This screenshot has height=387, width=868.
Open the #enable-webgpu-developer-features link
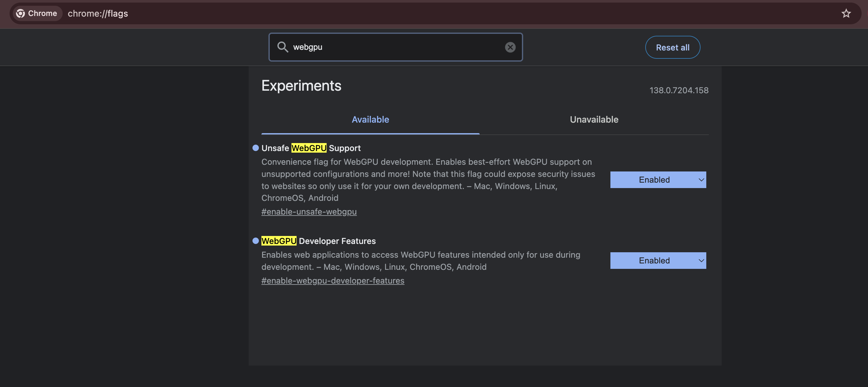pyautogui.click(x=333, y=281)
